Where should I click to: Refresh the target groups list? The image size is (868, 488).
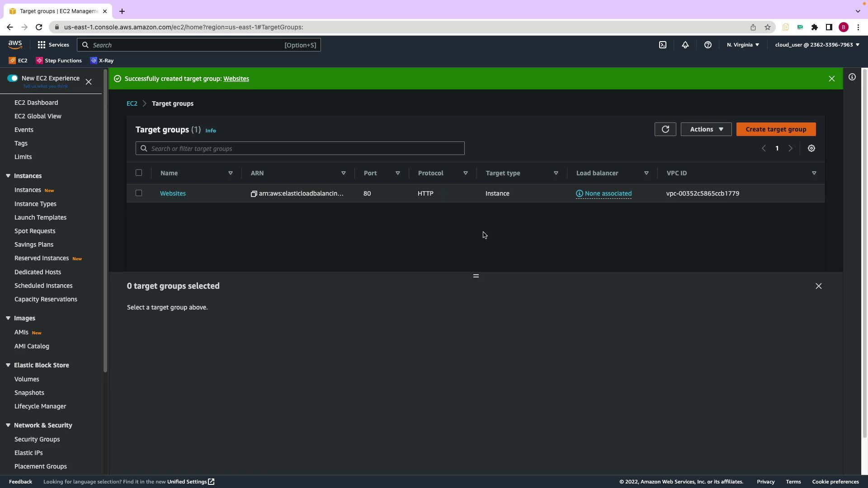coord(665,129)
